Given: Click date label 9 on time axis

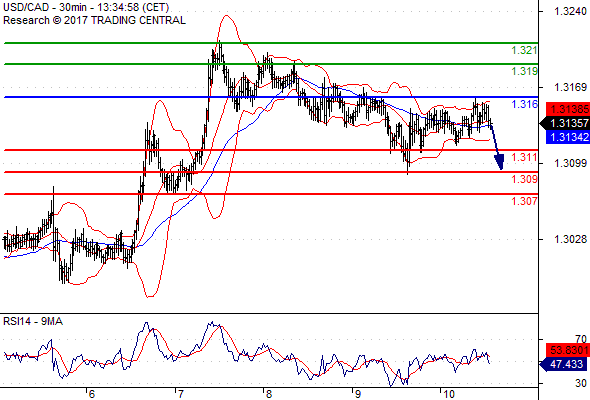Looking at the screenshot, I should [x=357, y=394].
